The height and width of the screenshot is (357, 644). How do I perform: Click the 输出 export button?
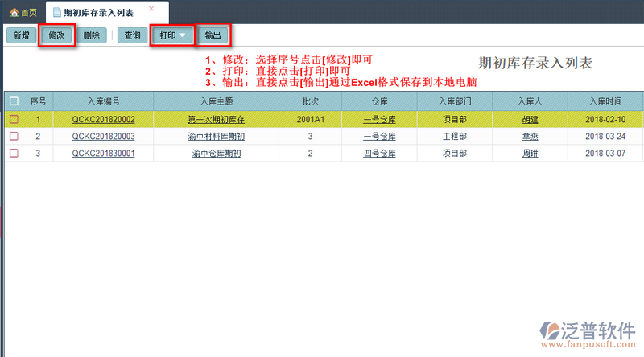[213, 35]
